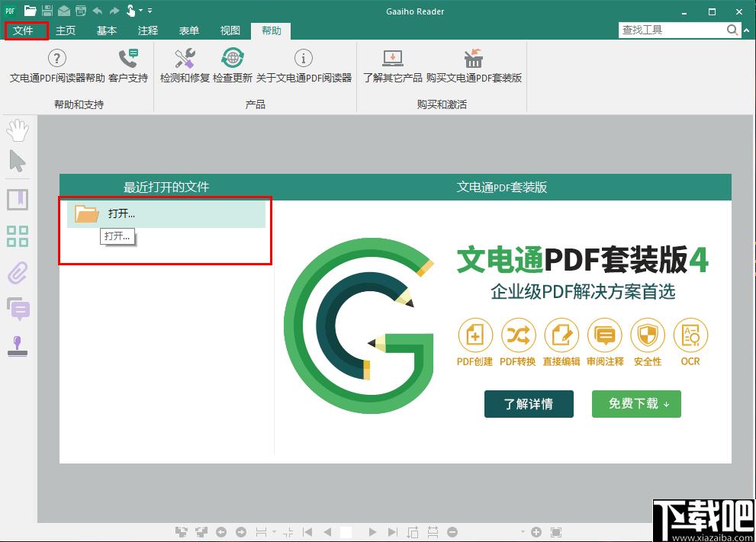756x542 pixels.
Task: Click the undo arrow in title bar
Action: (x=98, y=11)
